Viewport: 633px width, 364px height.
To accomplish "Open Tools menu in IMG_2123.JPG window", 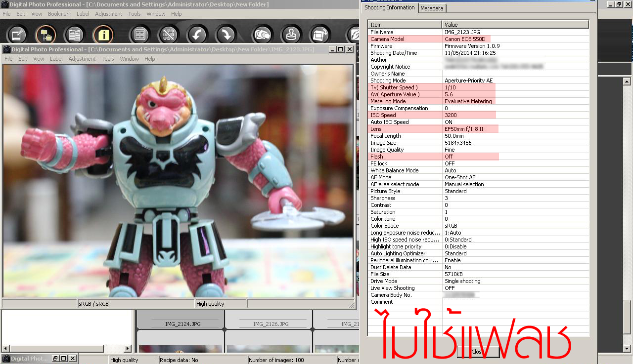I will [x=108, y=59].
